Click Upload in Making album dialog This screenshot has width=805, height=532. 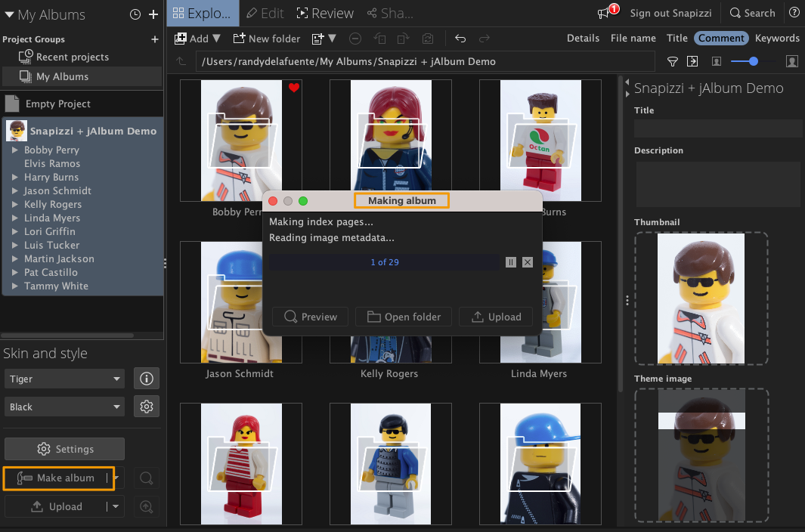pos(495,317)
